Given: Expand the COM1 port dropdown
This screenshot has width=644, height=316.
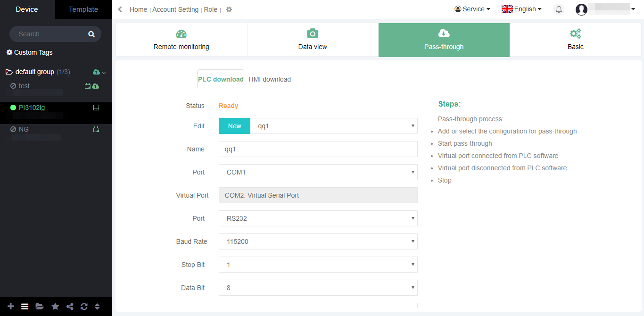Looking at the screenshot, I should tap(318, 172).
